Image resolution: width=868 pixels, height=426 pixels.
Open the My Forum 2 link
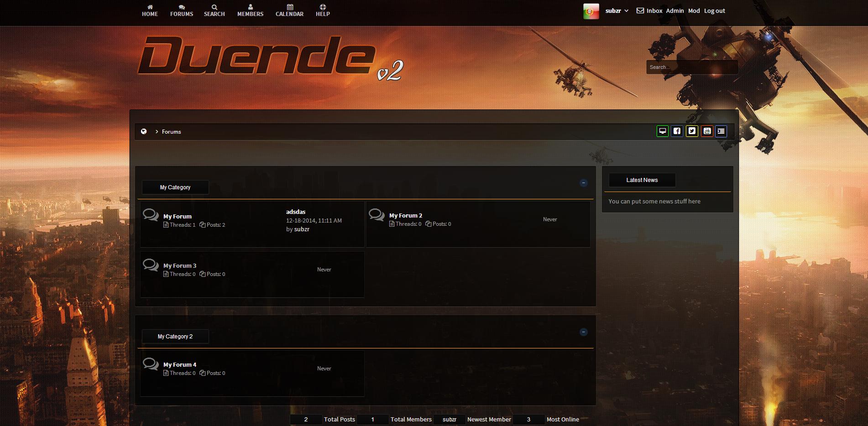pos(406,216)
